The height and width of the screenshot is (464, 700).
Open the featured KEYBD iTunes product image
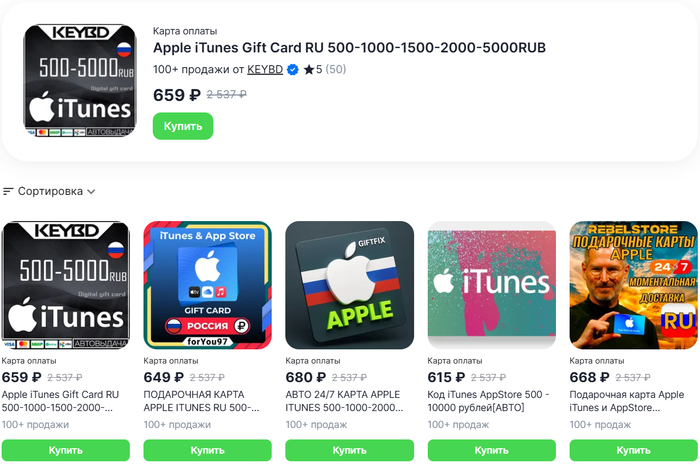(80, 80)
